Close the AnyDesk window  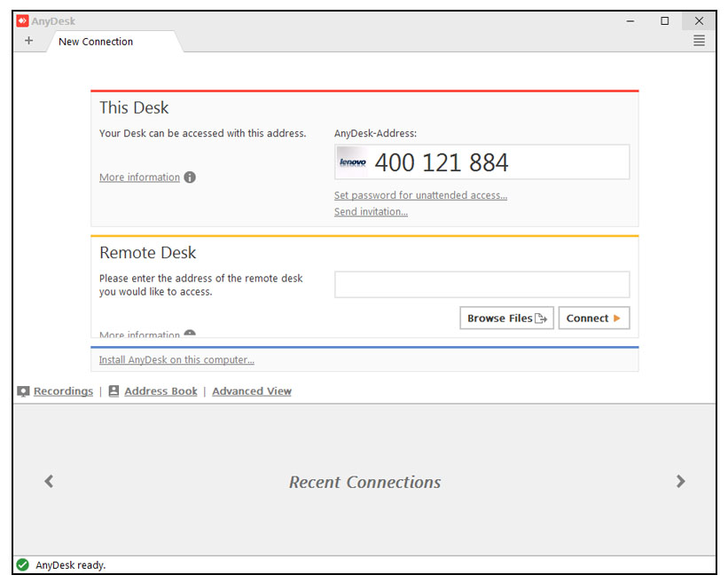click(x=699, y=21)
